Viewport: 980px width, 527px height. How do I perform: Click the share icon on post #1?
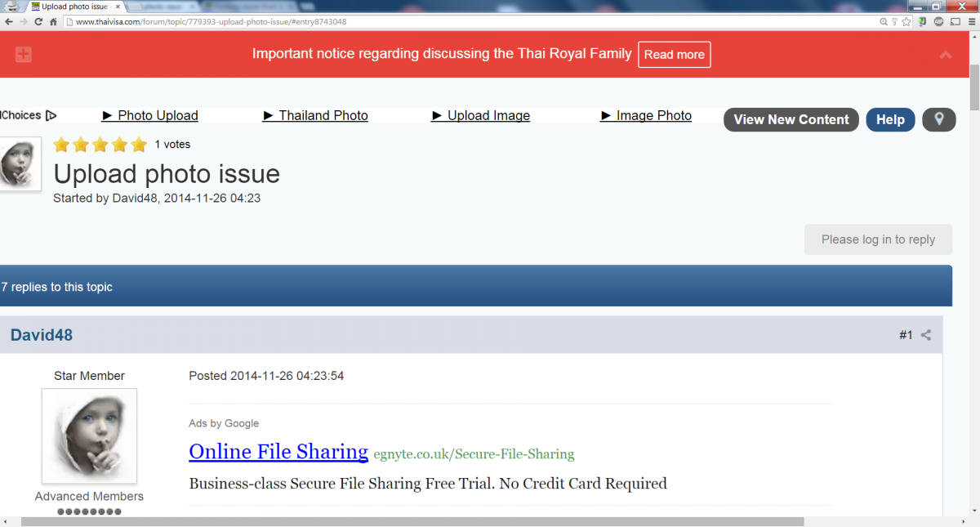point(926,335)
